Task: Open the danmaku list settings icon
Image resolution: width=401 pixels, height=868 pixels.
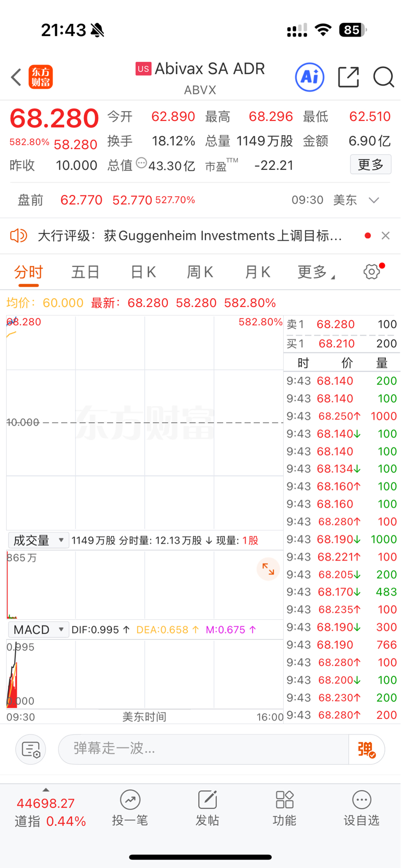Action: click(31, 749)
